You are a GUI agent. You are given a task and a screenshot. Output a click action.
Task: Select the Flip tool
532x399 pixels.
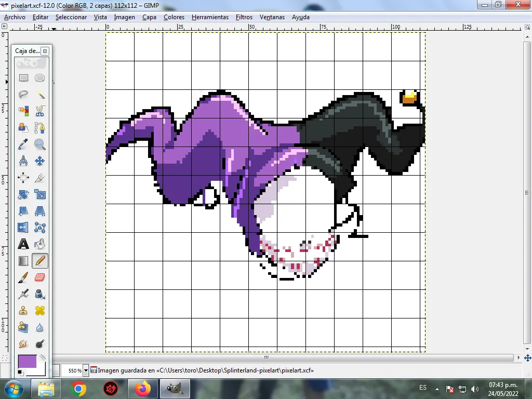point(23,228)
